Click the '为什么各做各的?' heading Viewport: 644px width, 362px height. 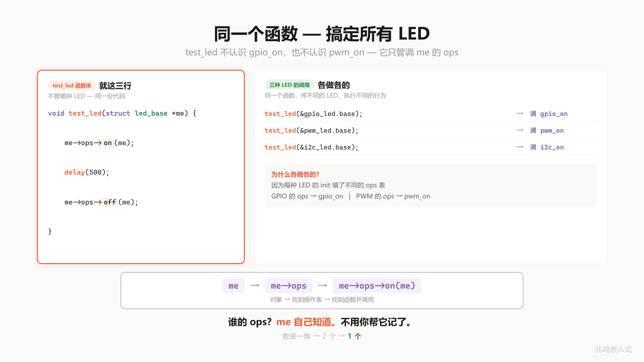[x=295, y=174]
